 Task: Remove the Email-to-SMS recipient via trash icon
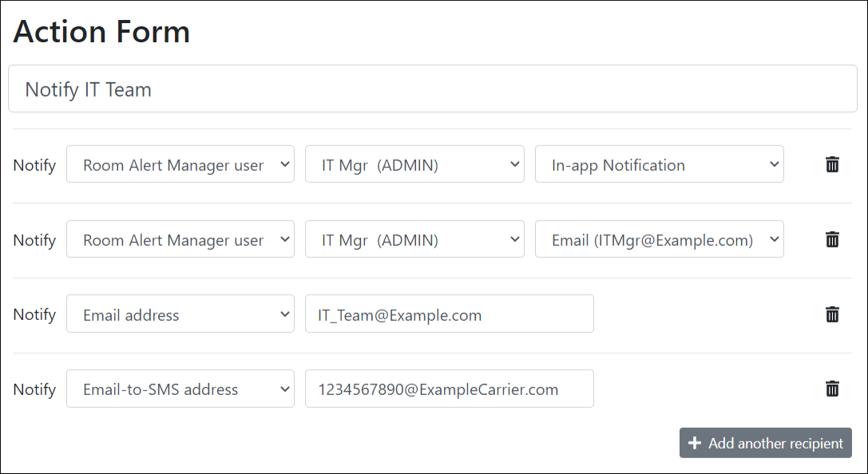[x=832, y=389]
